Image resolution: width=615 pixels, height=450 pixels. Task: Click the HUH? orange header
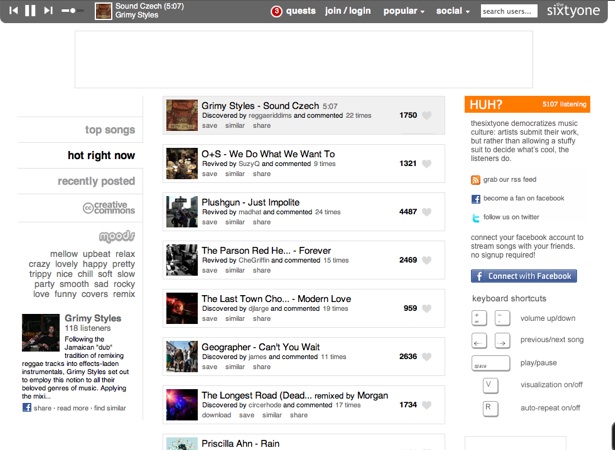point(527,104)
